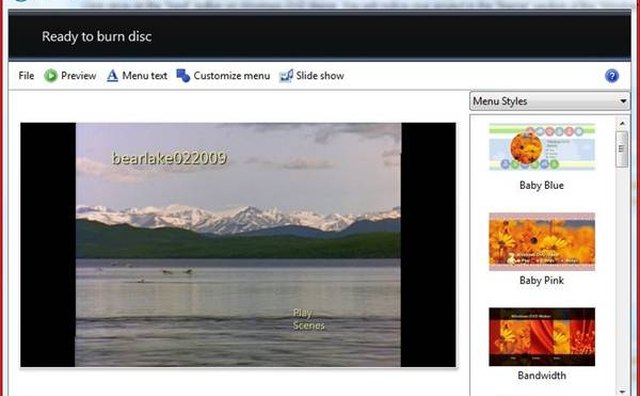Click the Menu text letter A icon
The height and width of the screenshot is (396, 640).
click(x=112, y=76)
